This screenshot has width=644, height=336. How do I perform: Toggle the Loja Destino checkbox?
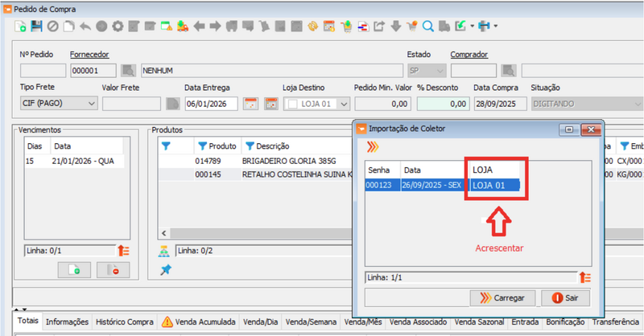293,104
